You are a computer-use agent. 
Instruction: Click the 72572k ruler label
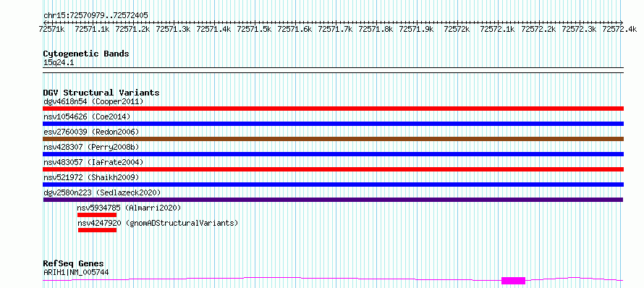(457, 29)
